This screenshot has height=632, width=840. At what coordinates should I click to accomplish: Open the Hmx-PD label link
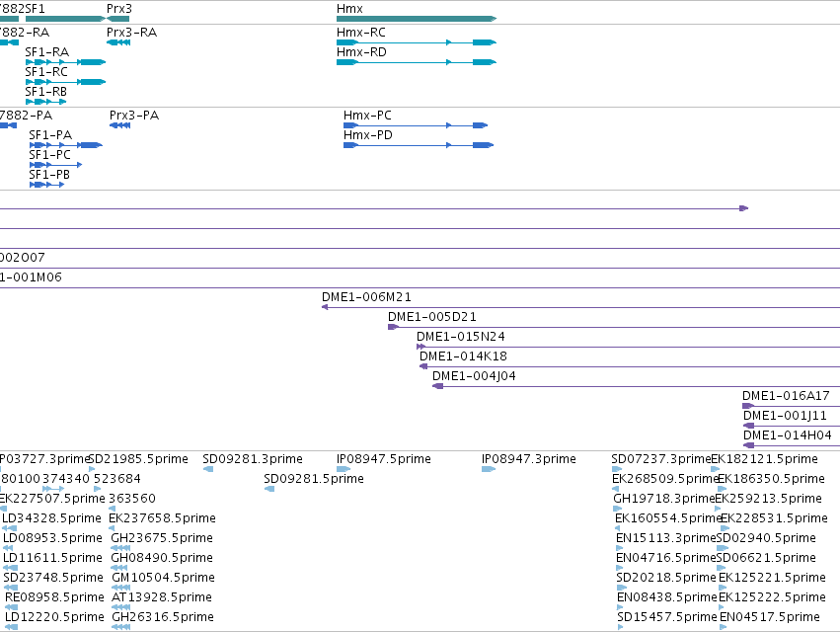coord(367,135)
